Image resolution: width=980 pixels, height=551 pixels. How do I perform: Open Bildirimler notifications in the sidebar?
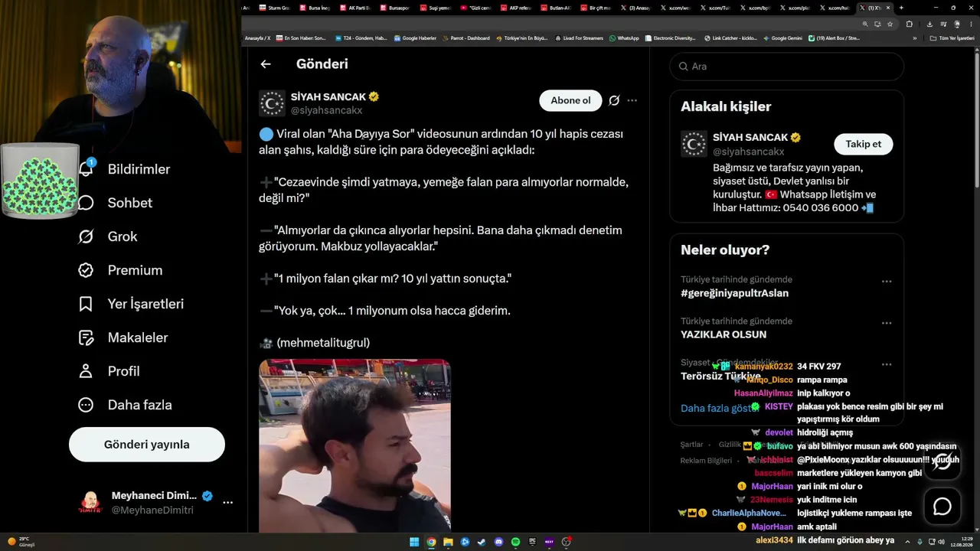point(126,169)
